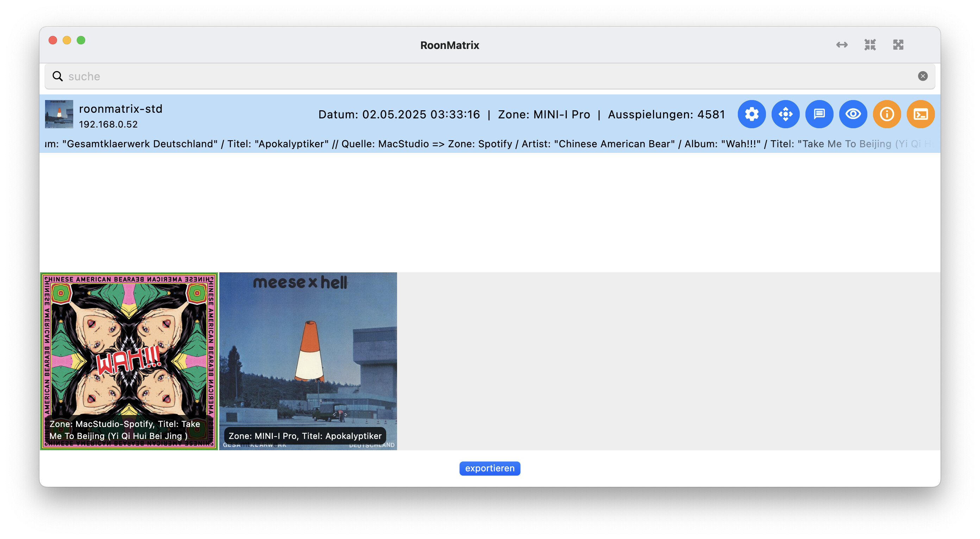This screenshot has height=539, width=980.
Task: Click the exportieren button
Action: point(490,468)
